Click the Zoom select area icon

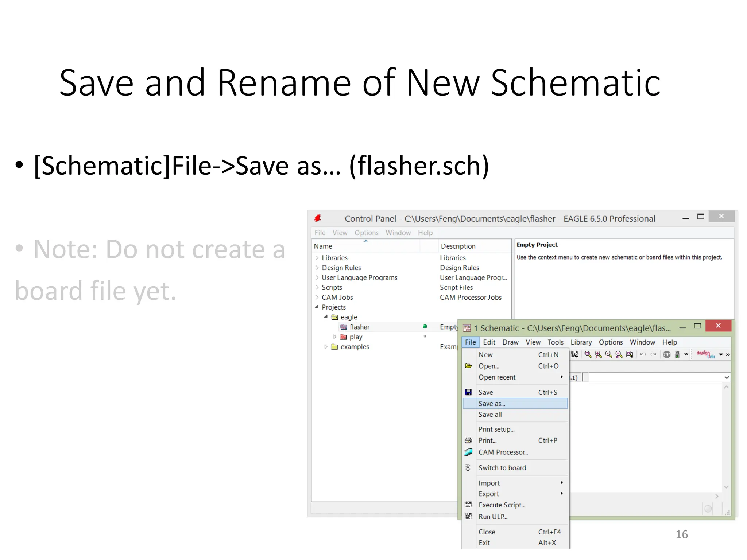tap(630, 354)
